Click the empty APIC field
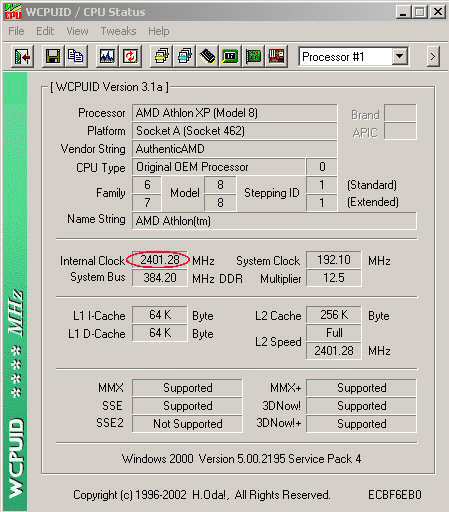This screenshot has height=512, width=449. click(x=400, y=131)
